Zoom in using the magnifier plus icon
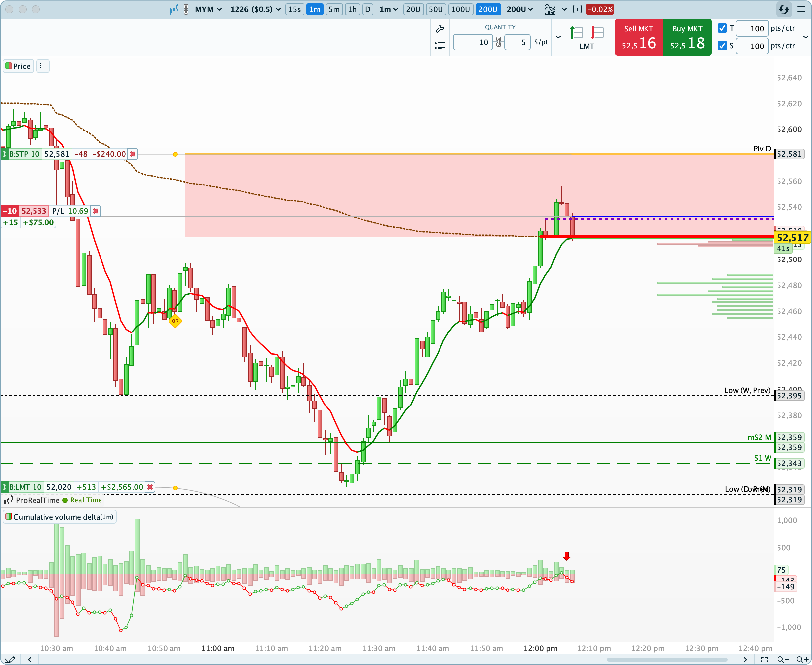812x665 pixels. [x=802, y=659]
